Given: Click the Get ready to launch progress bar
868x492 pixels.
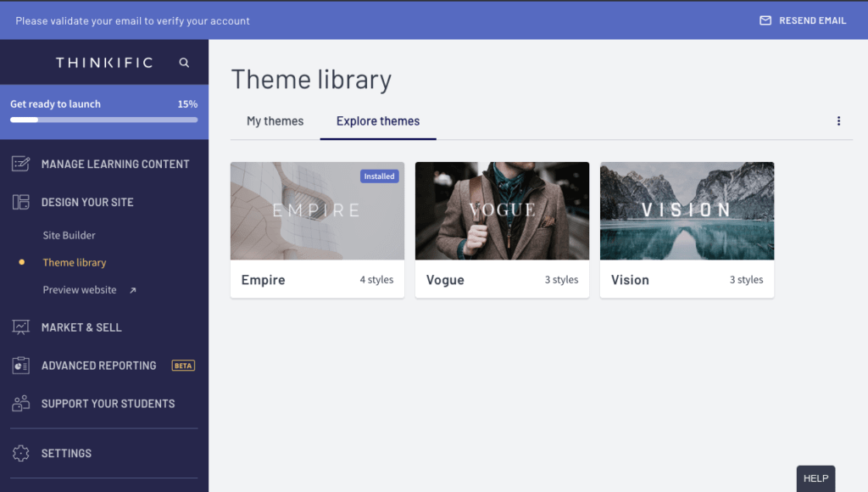Looking at the screenshot, I should pos(104,119).
